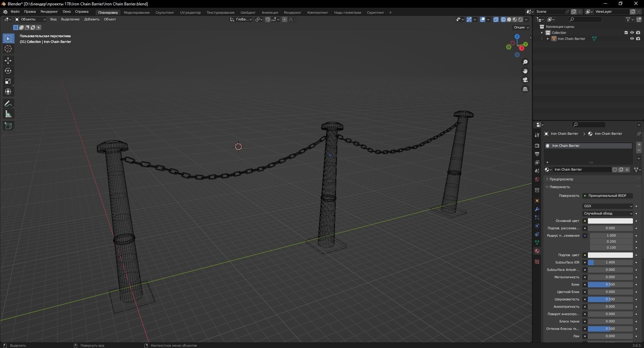Open the Particles properties tab
The image size is (644, 348).
click(537, 217)
